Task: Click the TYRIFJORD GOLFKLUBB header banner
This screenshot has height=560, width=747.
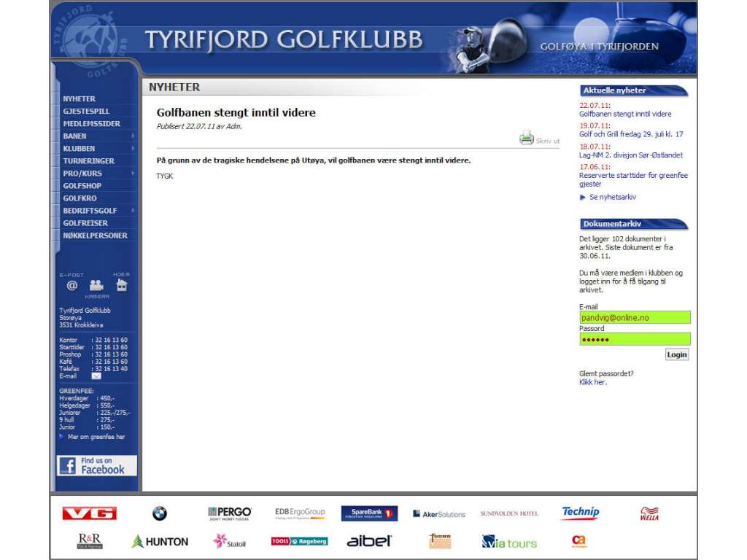Action: [284, 39]
